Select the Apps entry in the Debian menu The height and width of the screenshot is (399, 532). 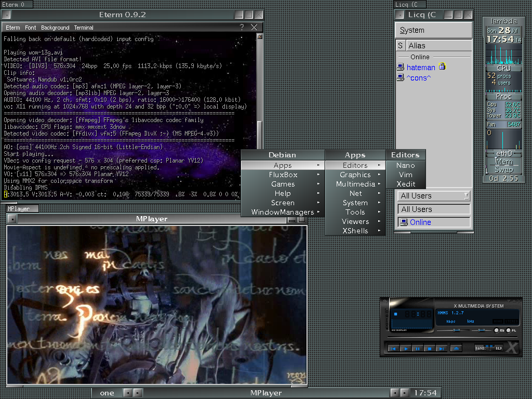[282, 165]
